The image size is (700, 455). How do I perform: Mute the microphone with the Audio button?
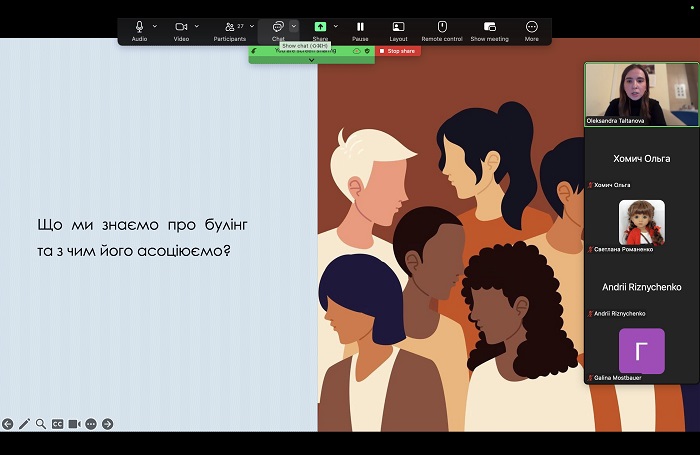click(x=139, y=27)
